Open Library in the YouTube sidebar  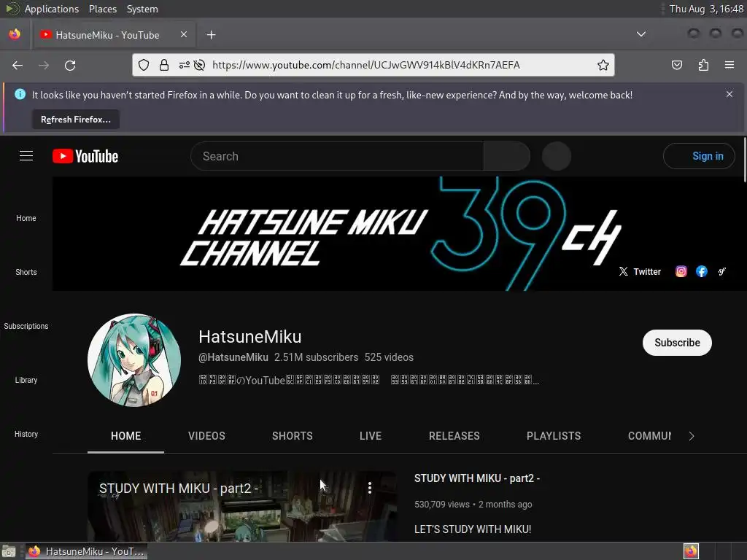(x=26, y=380)
